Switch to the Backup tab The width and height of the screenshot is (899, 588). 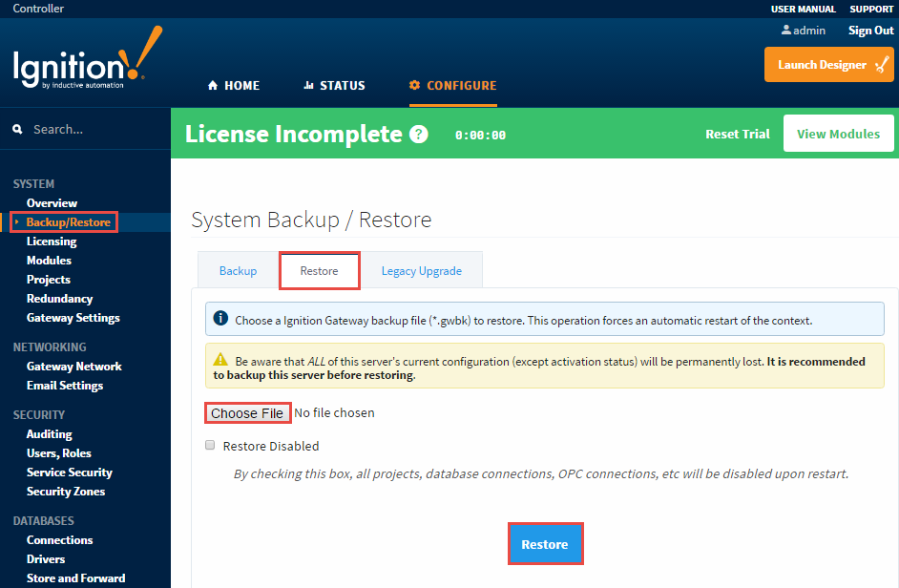coord(237,270)
